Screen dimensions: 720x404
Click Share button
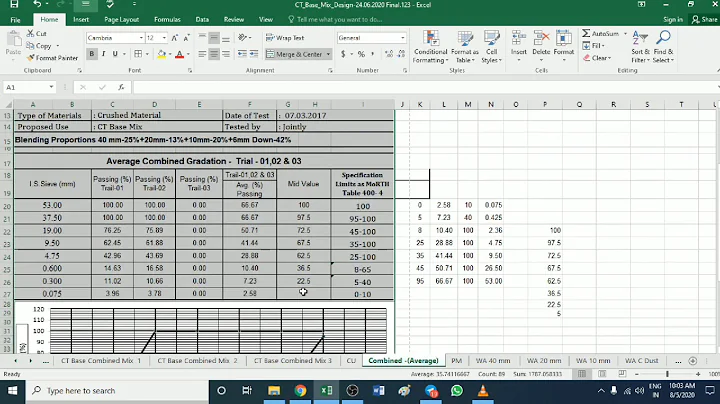pyautogui.click(x=704, y=19)
